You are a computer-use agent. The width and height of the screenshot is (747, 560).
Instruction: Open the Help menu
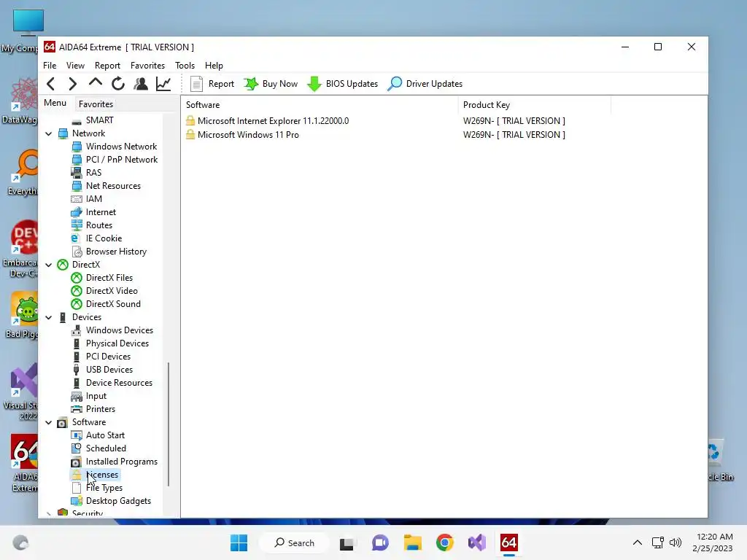[x=214, y=65]
